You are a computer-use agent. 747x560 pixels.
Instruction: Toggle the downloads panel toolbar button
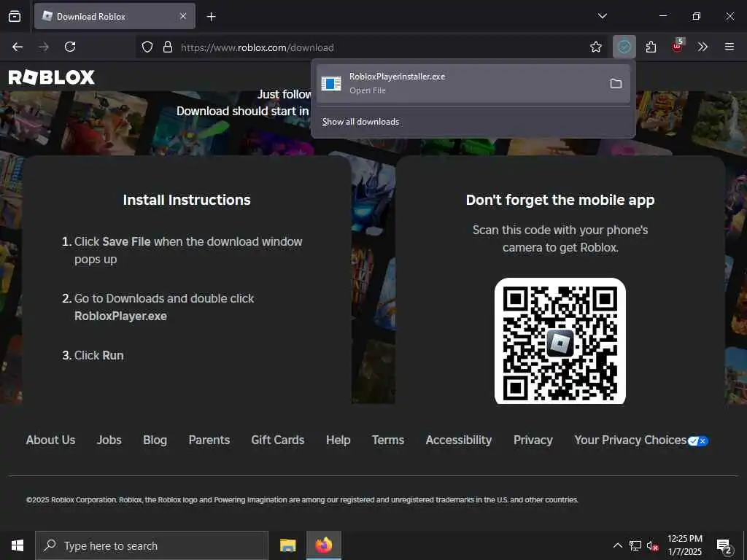[x=624, y=47]
